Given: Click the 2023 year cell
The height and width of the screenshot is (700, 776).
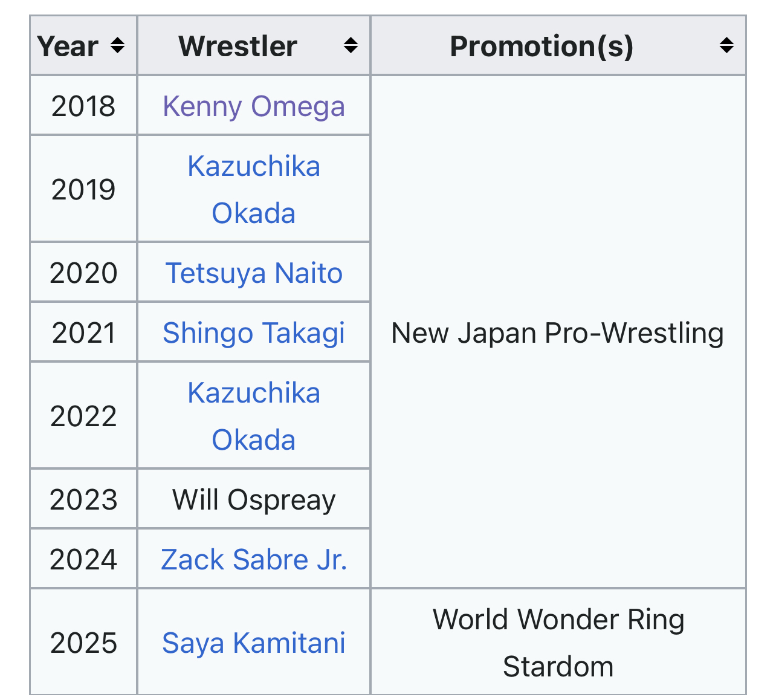Looking at the screenshot, I should (83, 500).
